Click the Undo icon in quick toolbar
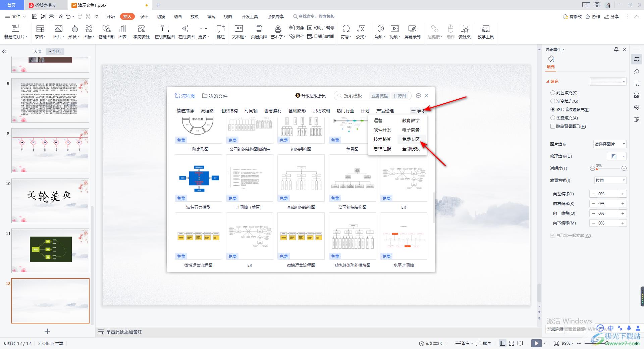 click(68, 16)
